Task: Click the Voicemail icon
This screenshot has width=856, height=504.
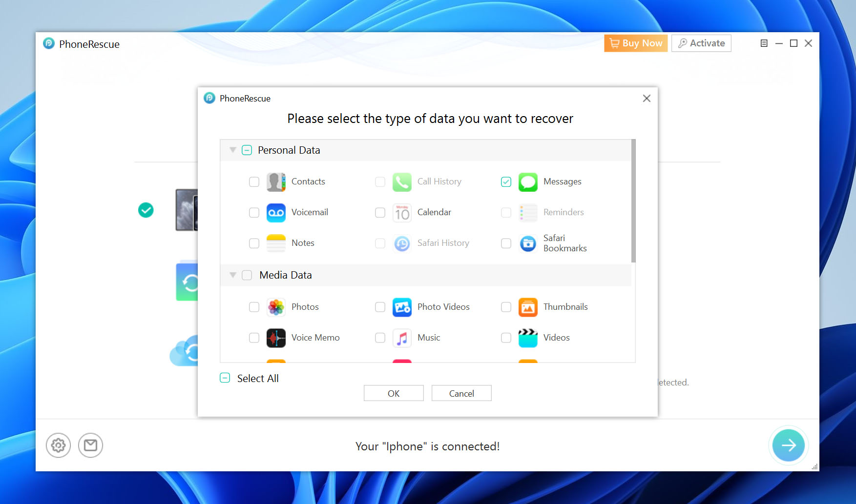Action: point(276,213)
